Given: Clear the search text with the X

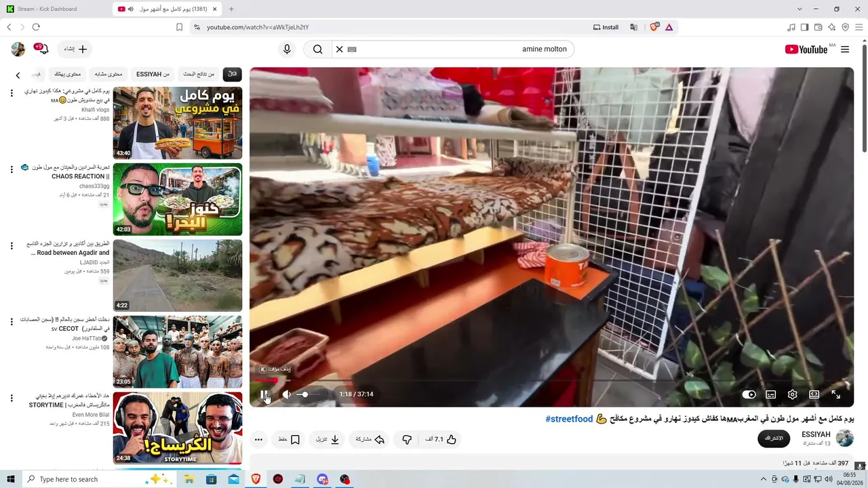Looking at the screenshot, I should (x=340, y=49).
